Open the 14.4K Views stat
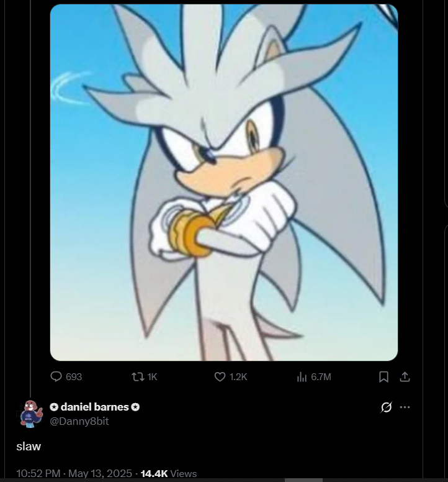Image resolution: width=448 pixels, height=482 pixels. 169,473
